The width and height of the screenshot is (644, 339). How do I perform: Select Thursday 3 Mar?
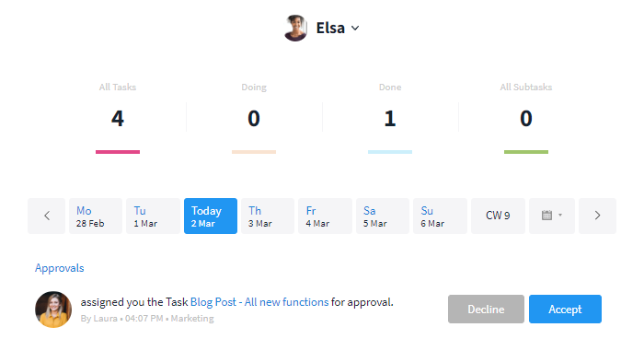(x=268, y=216)
